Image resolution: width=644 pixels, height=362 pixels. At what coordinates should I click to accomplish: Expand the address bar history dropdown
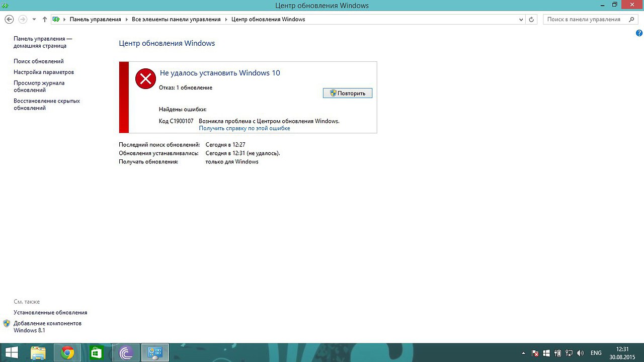tap(521, 19)
